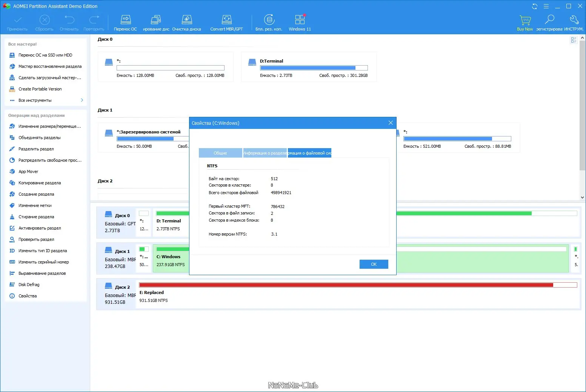Select the C: Windows partition in disk map

171,258
